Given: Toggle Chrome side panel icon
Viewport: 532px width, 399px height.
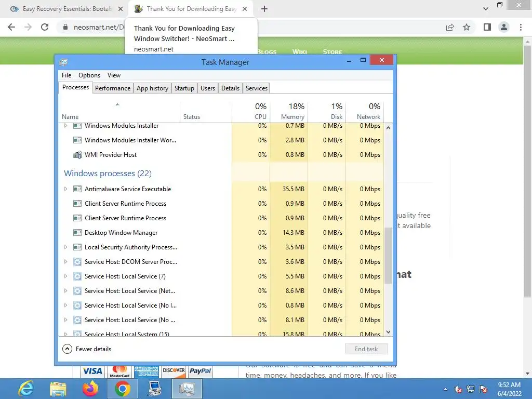Looking at the screenshot, I should pos(487,27).
